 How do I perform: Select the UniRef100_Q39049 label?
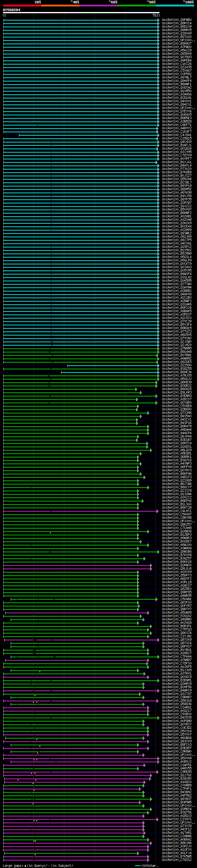coord(176,33)
